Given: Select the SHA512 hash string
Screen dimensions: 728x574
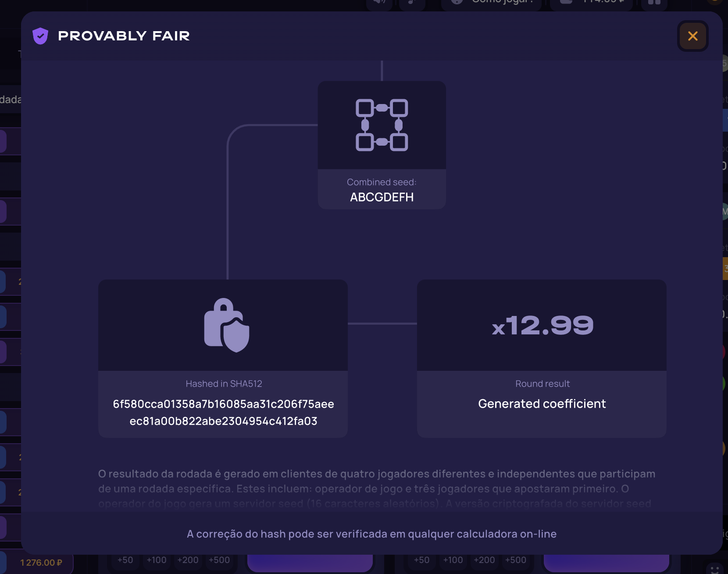Looking at the screenshot, I should point(223,413).
